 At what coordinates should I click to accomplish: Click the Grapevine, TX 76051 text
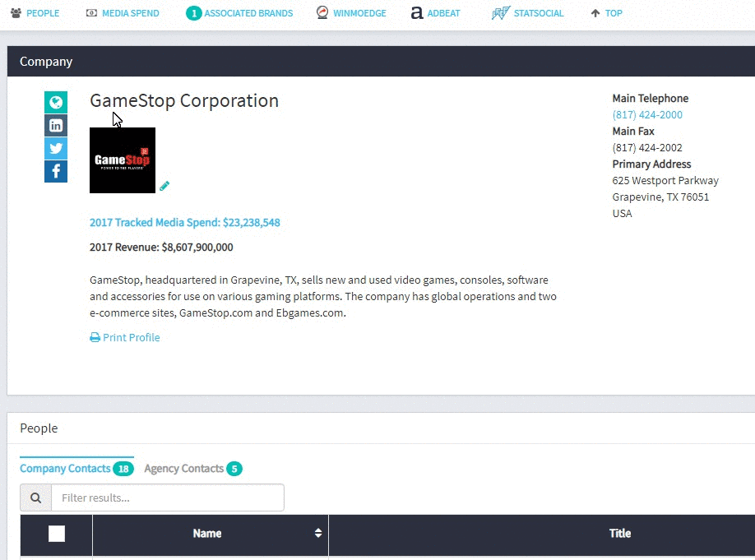pyautogui.click(x=660, y=197)
